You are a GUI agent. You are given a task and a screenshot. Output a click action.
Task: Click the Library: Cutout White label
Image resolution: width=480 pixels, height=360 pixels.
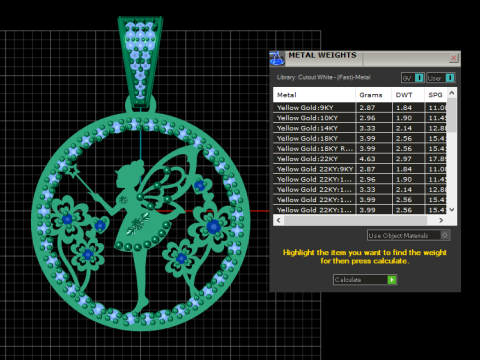[323, 77]
